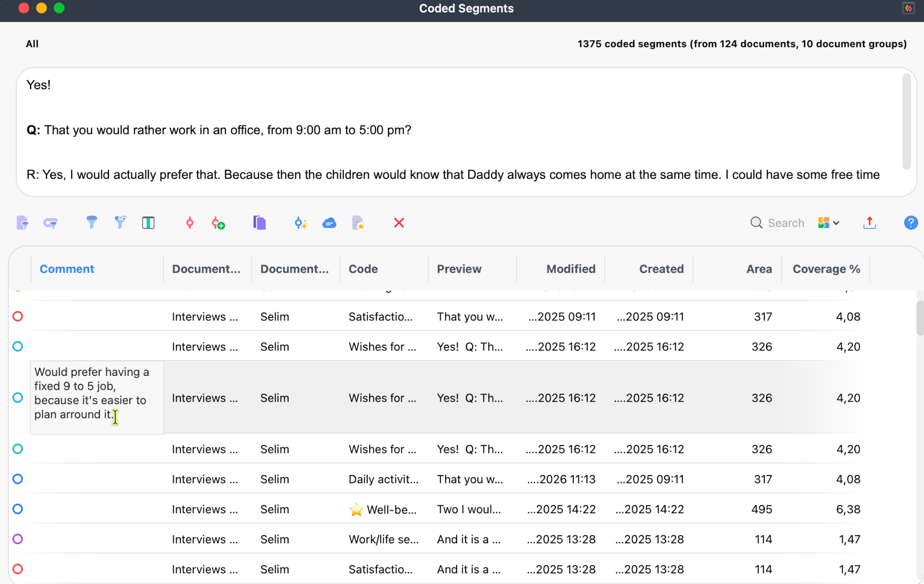This screenshot has height=584, width=924.
Task: Click the red X delete icon
Action: click(399, 223)
